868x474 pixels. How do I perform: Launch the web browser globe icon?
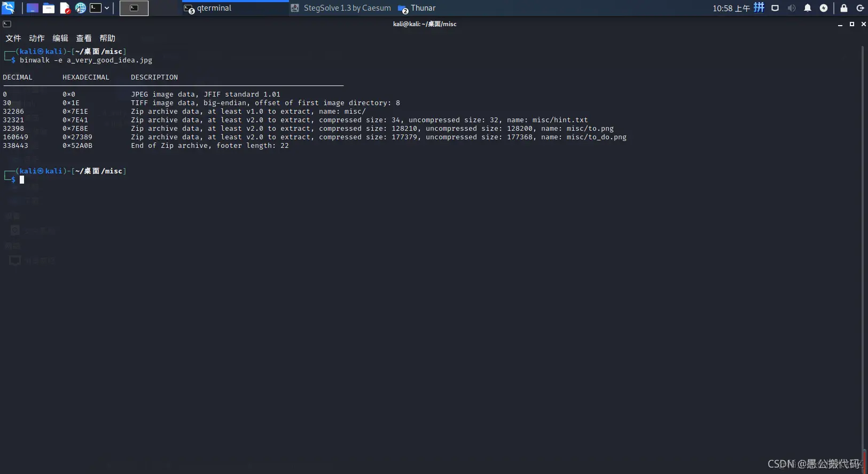[x=80, y=8]
